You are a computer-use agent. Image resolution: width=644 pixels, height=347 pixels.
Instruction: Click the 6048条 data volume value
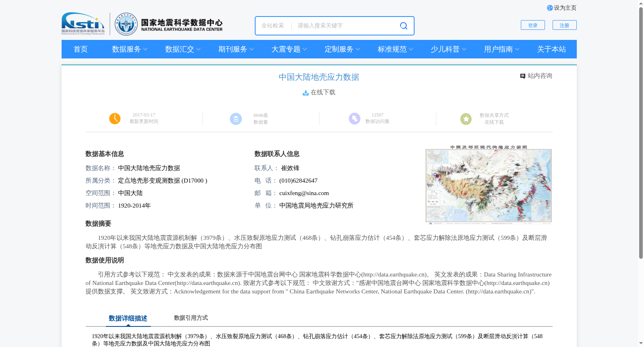[261, 115]
